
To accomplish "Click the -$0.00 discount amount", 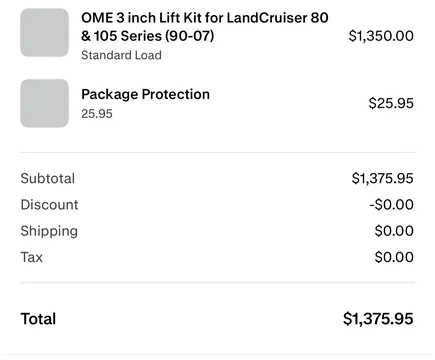I will click(391, 204).
